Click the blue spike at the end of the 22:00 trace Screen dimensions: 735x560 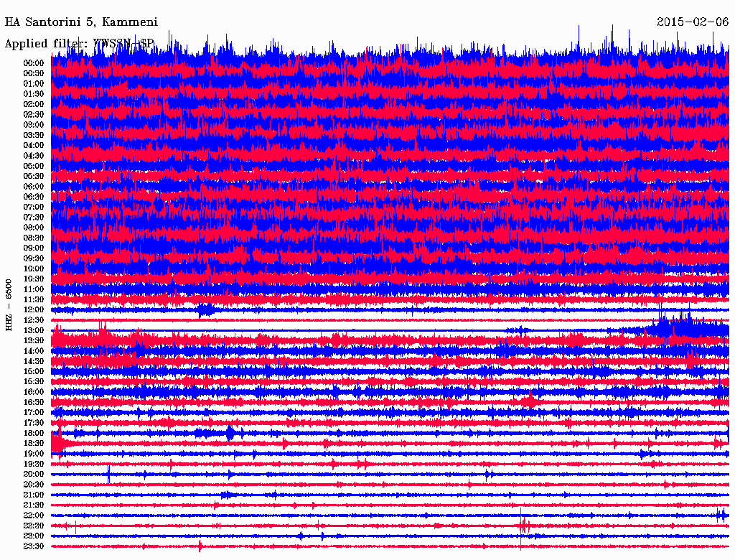click(721, 515)
